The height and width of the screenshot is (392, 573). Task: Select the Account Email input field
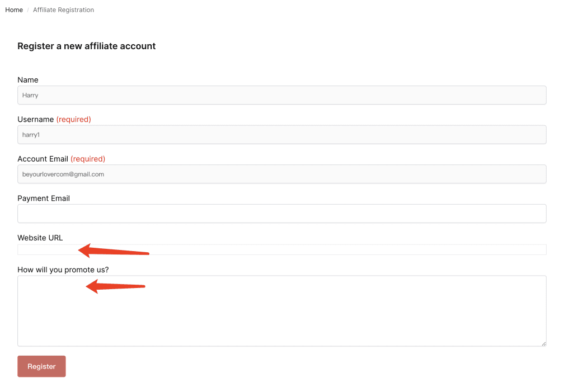coord(281,174)
